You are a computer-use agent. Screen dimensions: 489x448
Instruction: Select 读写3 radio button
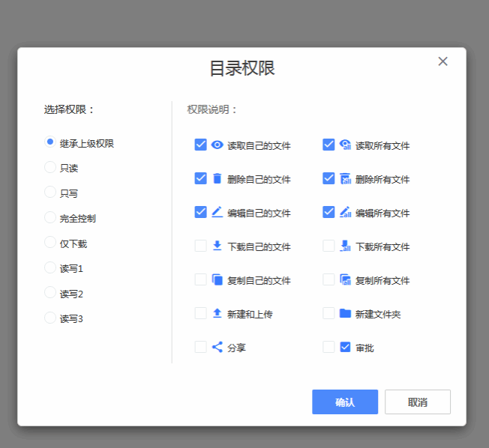click(50, 318)
